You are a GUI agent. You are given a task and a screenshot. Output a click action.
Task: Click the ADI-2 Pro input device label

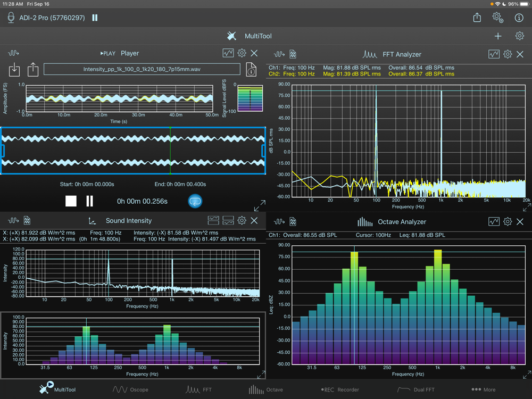tap(53, 18)
